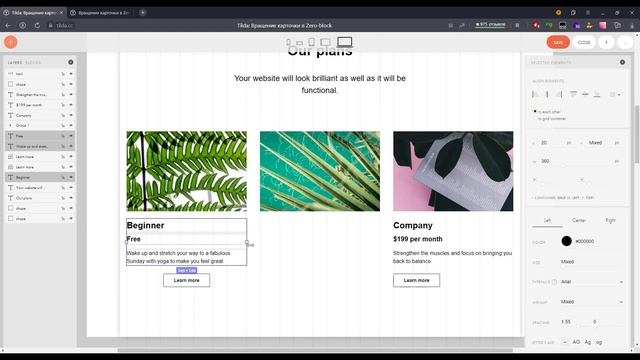Viewport: 640px width, 360px height.
Task: Switch to the widest desktop screen preview
Action: (x=344, y=42)
